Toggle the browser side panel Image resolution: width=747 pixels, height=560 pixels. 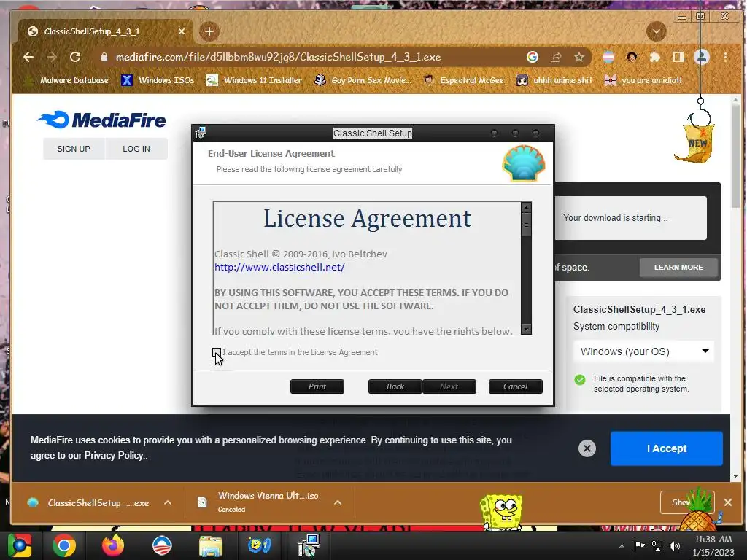[678, 57]
